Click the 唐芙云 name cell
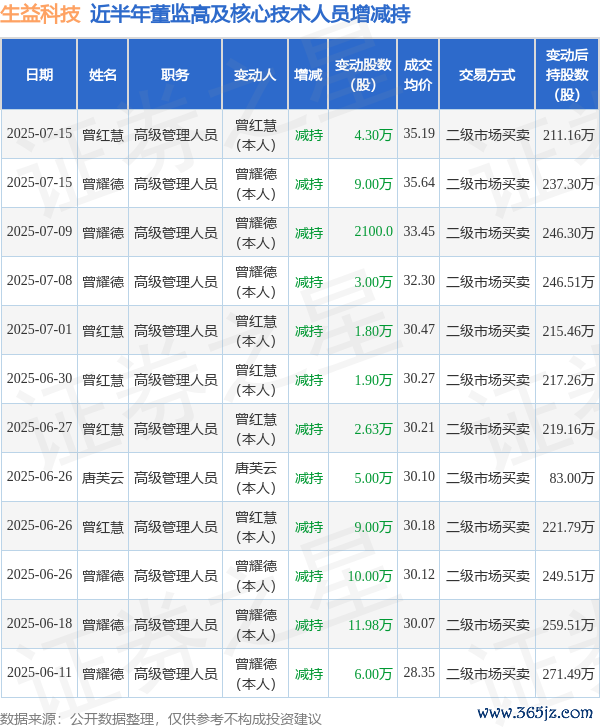 click(x=103, y=478)
